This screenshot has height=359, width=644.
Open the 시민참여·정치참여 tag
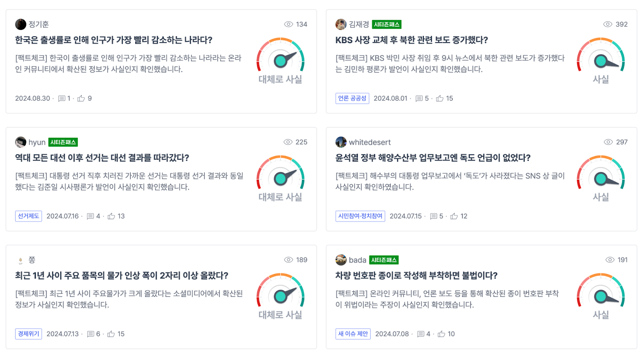click(x=360, y=216)
